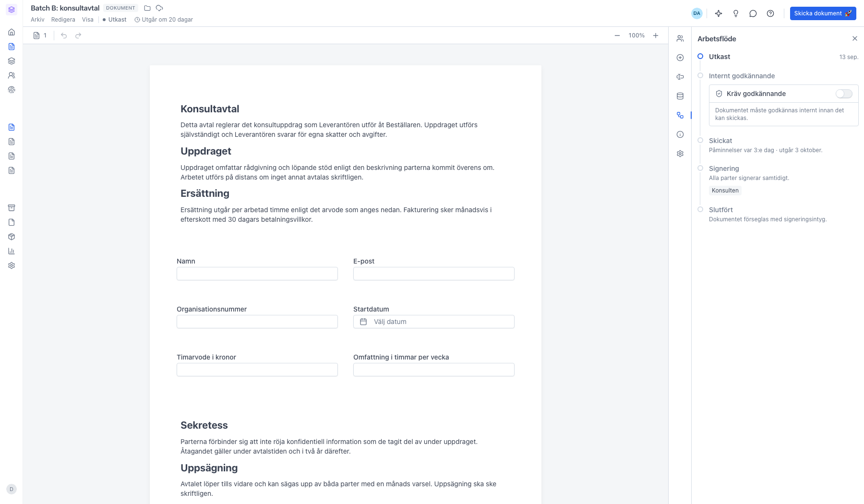Viewport: 864px width, 504px height.
Task: Open the bar chart reports icon
Action: tap(12, 251)
